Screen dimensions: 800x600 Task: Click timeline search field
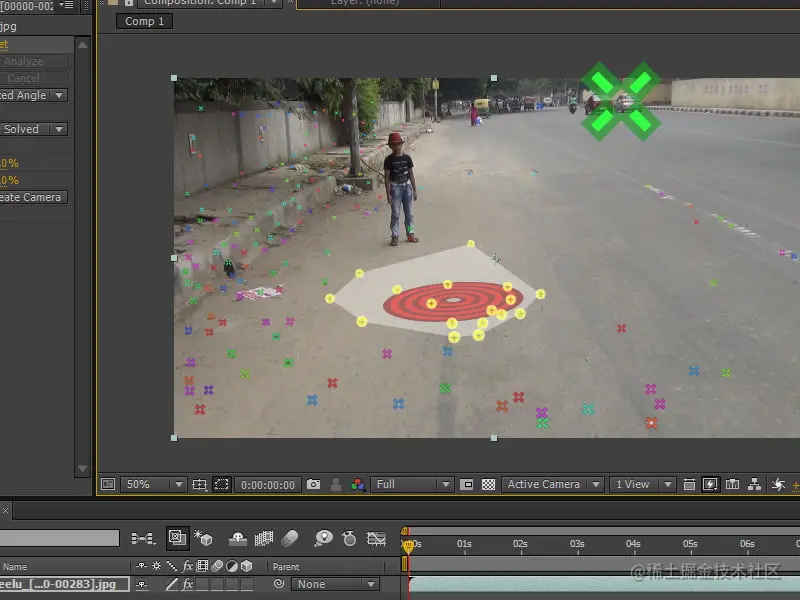coord(59,538)
